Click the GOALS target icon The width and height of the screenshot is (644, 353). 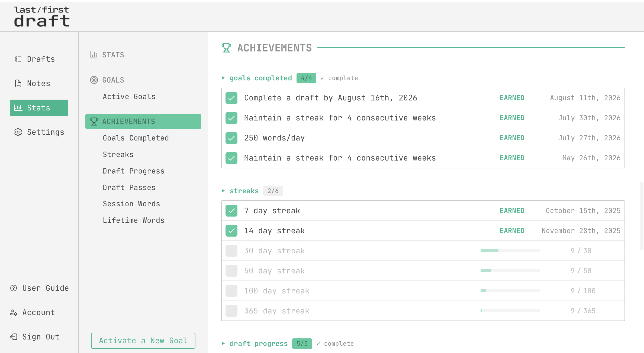(x=94, y=80)
